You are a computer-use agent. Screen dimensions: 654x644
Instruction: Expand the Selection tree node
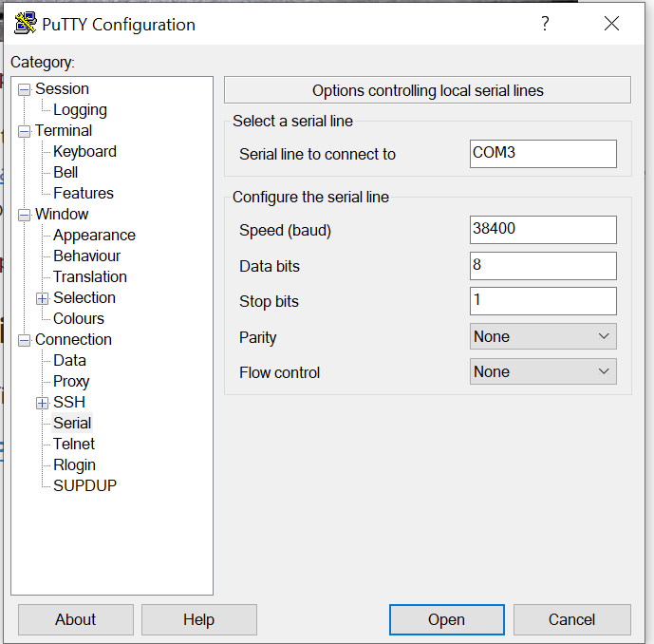pos(42,299)
